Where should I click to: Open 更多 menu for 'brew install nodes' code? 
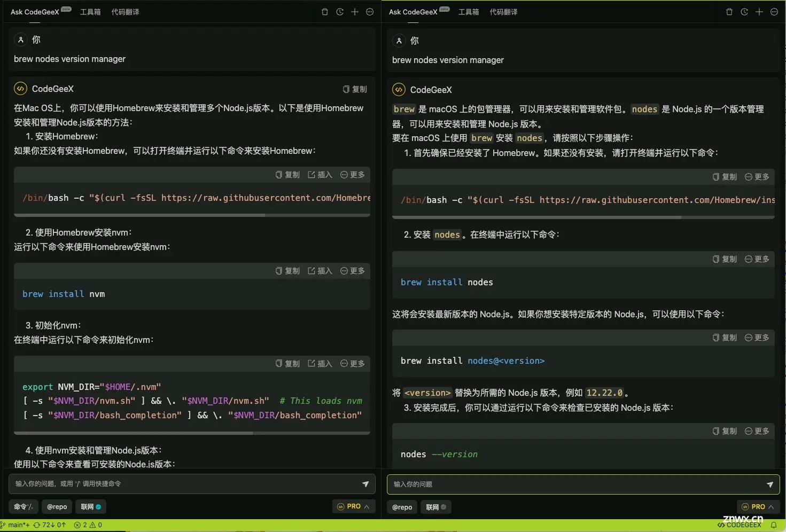[757, 259]
